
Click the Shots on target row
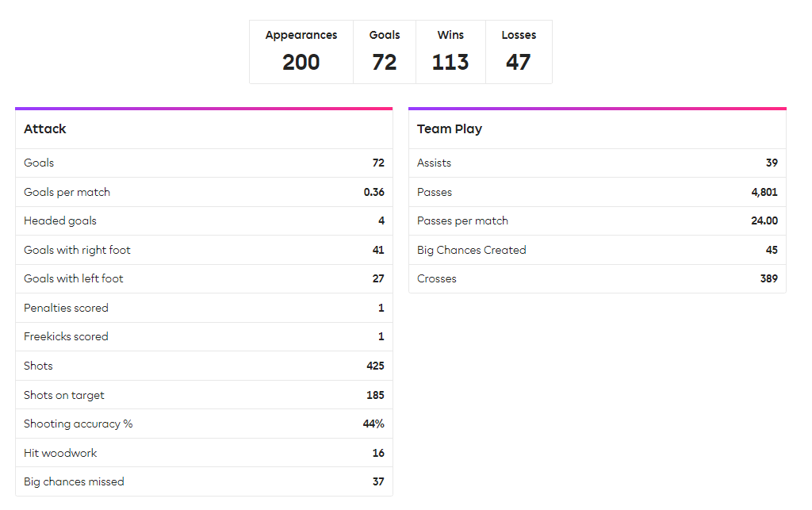pos(204,395)
